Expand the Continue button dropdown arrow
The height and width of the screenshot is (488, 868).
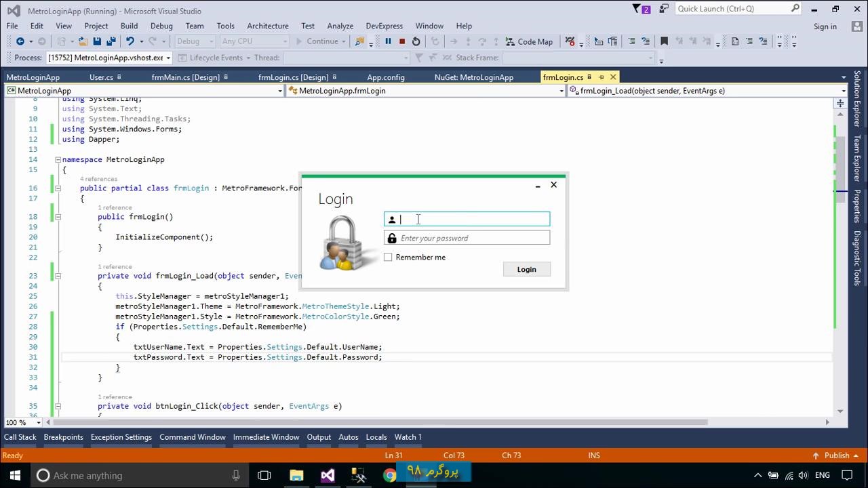pos(343,41)
